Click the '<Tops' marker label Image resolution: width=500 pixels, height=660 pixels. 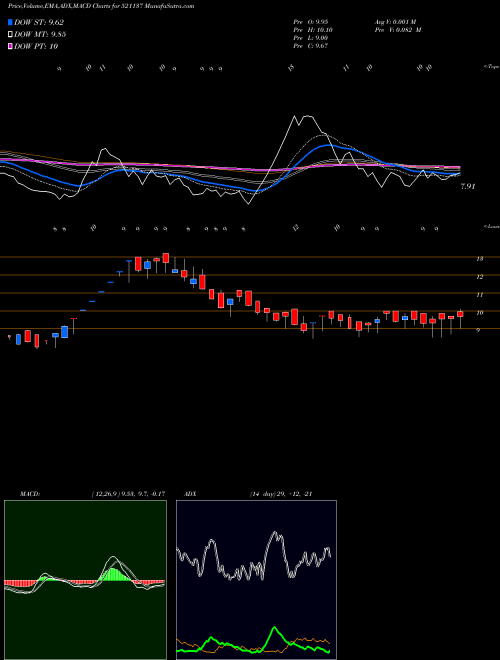coord(491,67)
